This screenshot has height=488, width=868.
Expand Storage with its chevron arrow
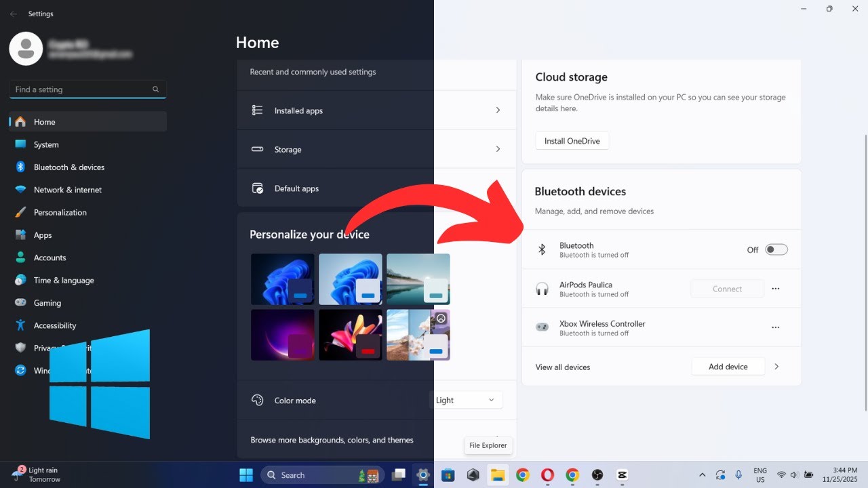click(x=498, y=149)
